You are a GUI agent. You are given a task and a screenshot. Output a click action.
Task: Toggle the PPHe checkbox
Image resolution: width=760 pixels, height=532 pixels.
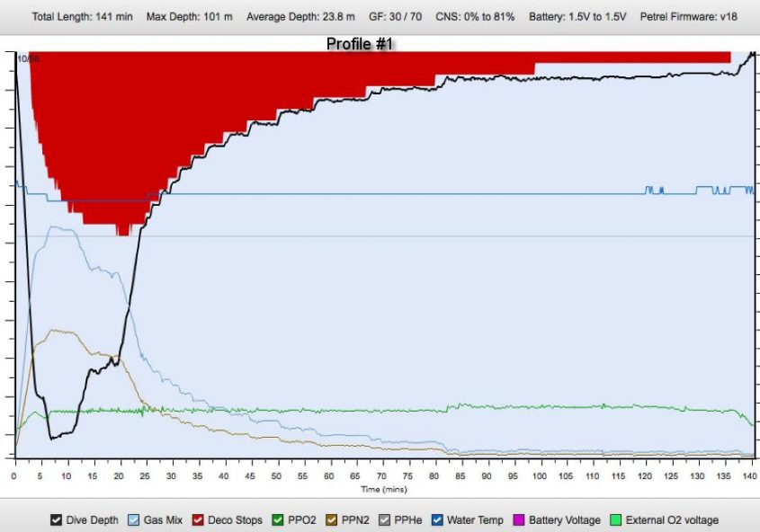pos(385,519)
